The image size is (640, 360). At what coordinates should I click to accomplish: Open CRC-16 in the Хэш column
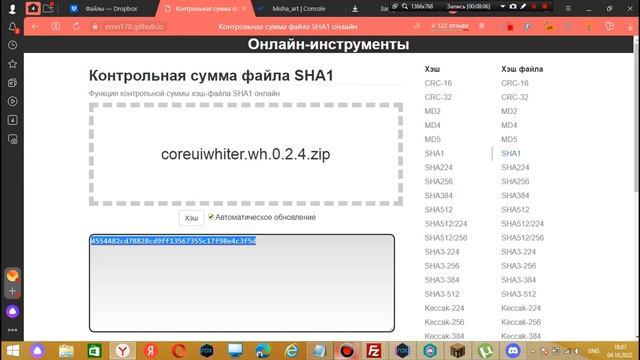tap(438, 83)
